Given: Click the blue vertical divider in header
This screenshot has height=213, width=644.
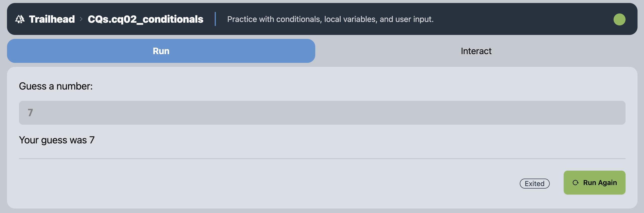Looking at the screenshot, I should (x=215, y=19).
